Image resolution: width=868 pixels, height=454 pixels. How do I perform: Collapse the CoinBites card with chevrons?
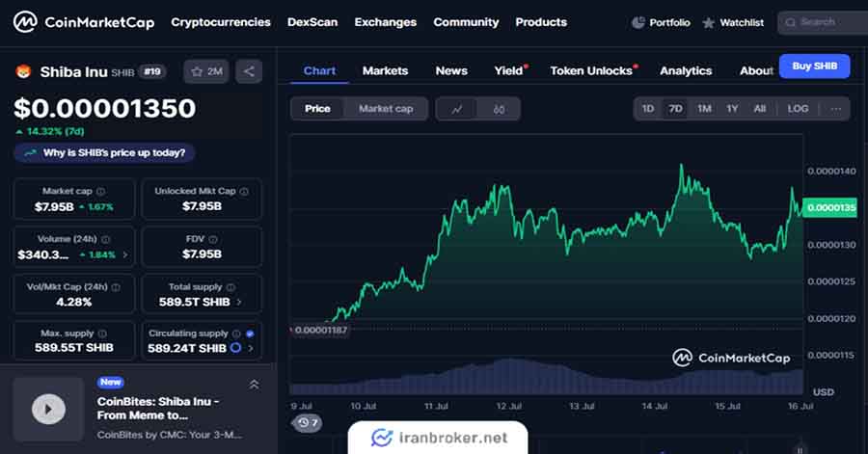pyautogui.click(x=254, y=385)
